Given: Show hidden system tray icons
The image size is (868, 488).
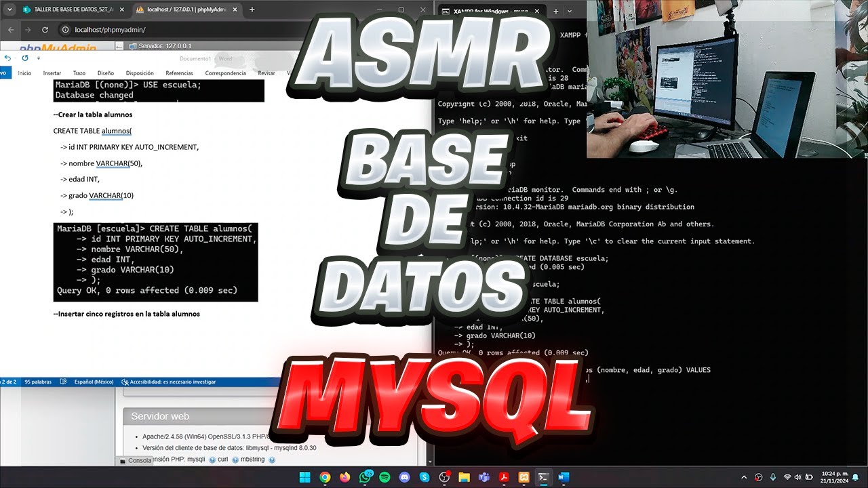Looking at the screenshot, I should pos(744,477).
